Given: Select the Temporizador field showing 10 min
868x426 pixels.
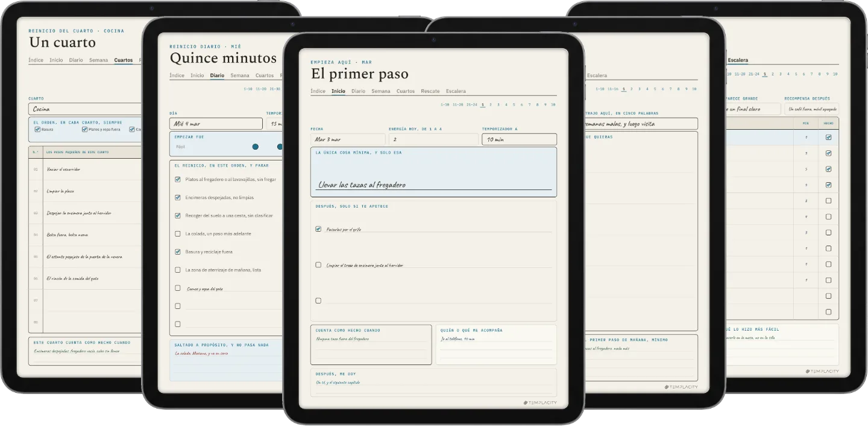Looking at the screenshot, I should coord(519,139).
